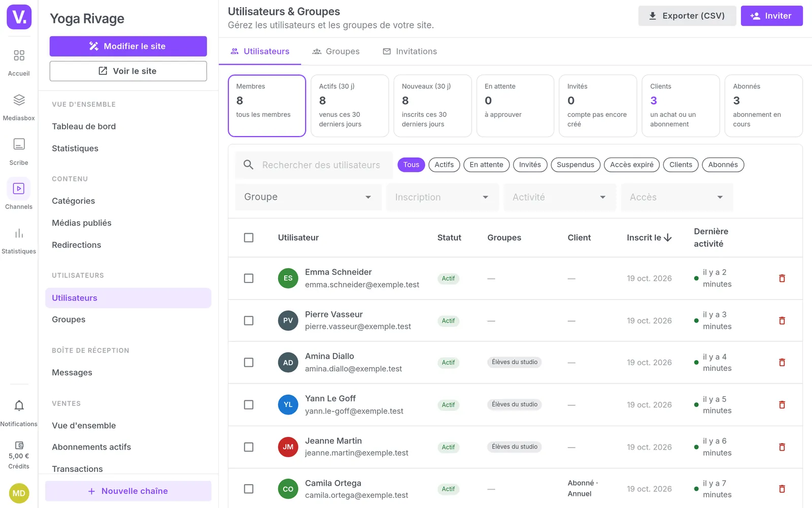This screenshot has width=812, height=508.
Task: Switch to the Invitations tab
Action: click(x=410, y=51)
